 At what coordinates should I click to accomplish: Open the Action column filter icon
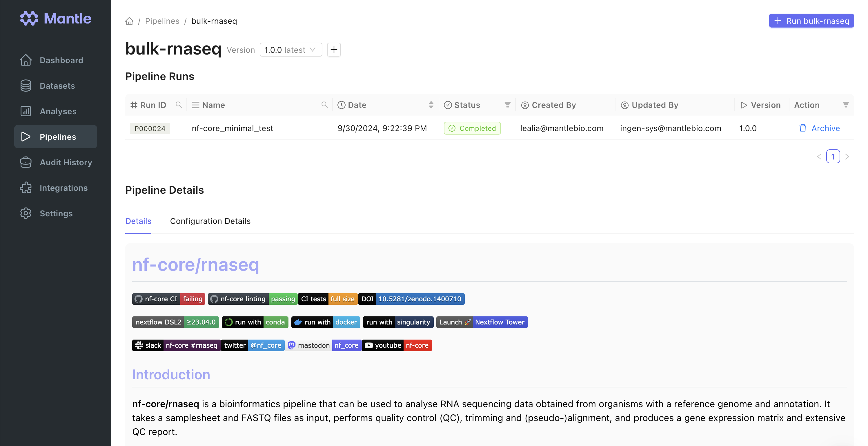[846, 105]
